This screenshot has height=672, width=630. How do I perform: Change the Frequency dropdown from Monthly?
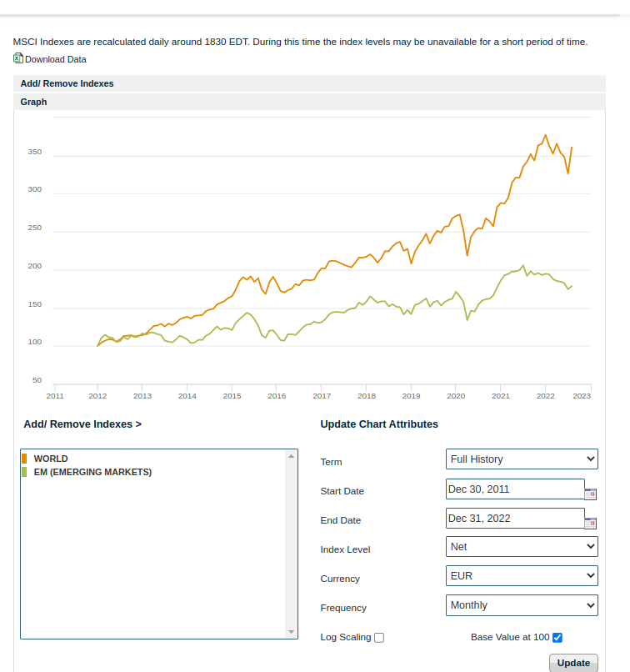522,604
